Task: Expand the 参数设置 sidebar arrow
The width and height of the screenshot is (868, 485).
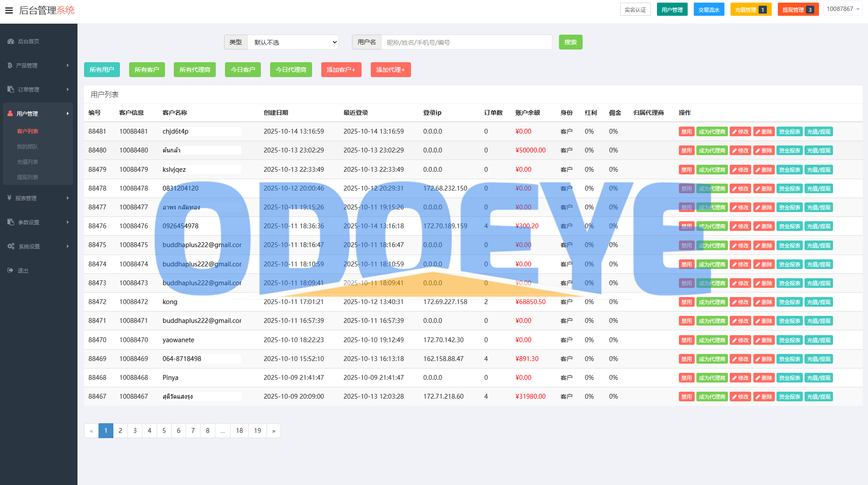Action: 67,222
